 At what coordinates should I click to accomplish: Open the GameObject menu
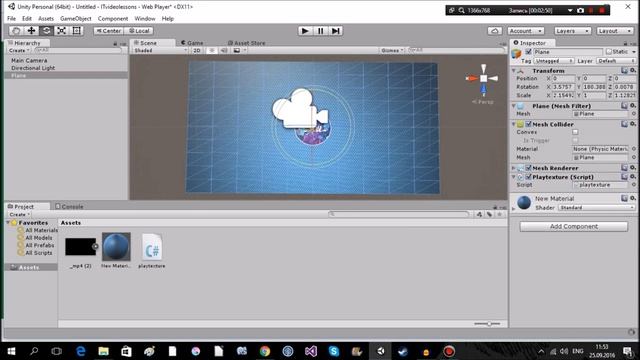tap(76, 18)
